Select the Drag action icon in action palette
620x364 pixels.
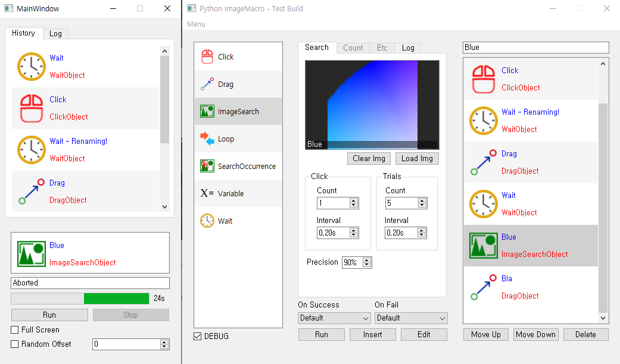coord(207,84)
